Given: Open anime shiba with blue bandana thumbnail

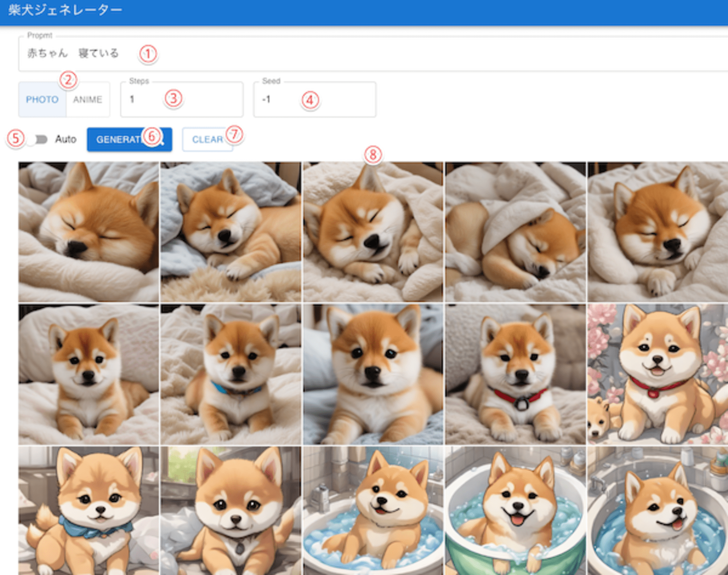Looking at the screenshot, I should pos(89,511).
